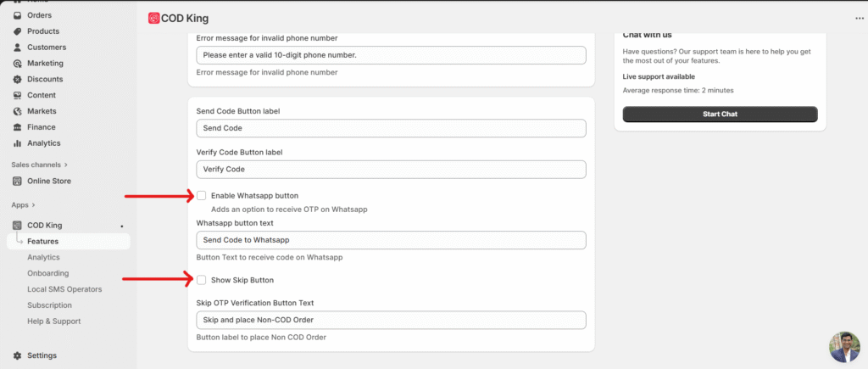
Task: Click the Orders inbox icon
Action: pyautogui.click(x=18, y=15)
